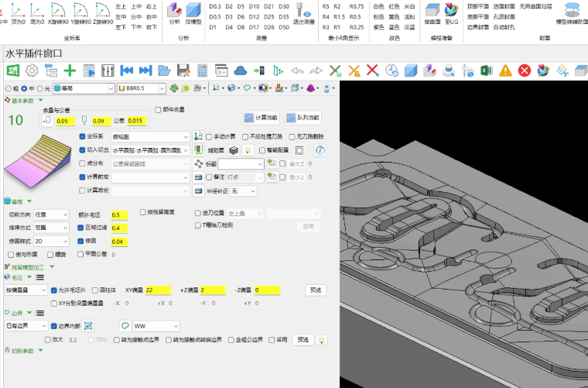Screen dimensions: 588x388
Task: Click the yellow warning triangle icon
Action: pyautogui.click(x=505, y=70)
